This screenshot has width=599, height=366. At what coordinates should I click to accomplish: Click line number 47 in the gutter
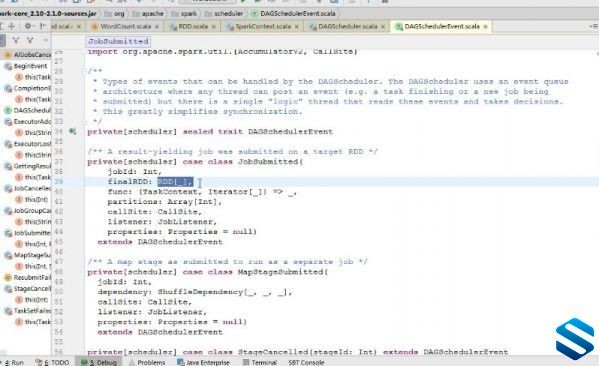[x=58, y=262]
